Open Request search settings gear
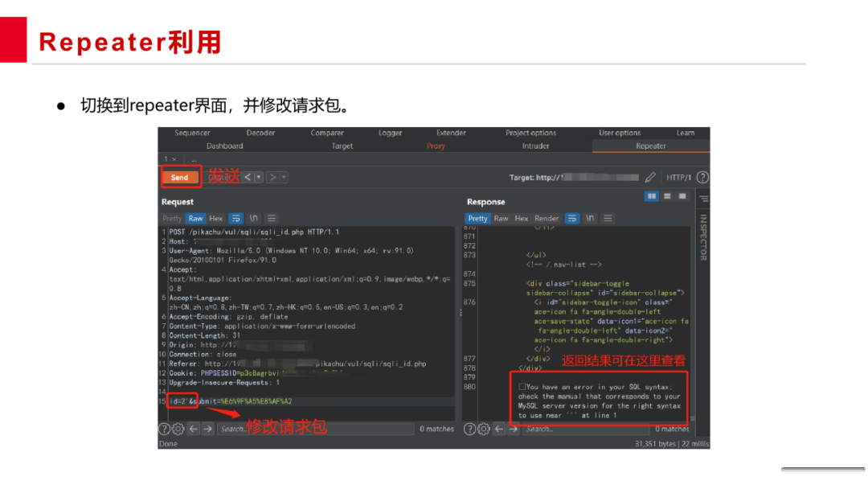The height and width of the screenshot is (489, 868). click(x=178, y=429)
